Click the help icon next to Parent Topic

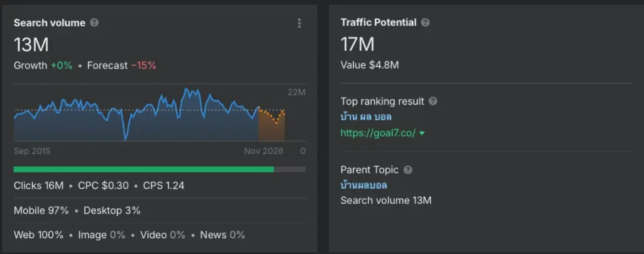[408, 170]
